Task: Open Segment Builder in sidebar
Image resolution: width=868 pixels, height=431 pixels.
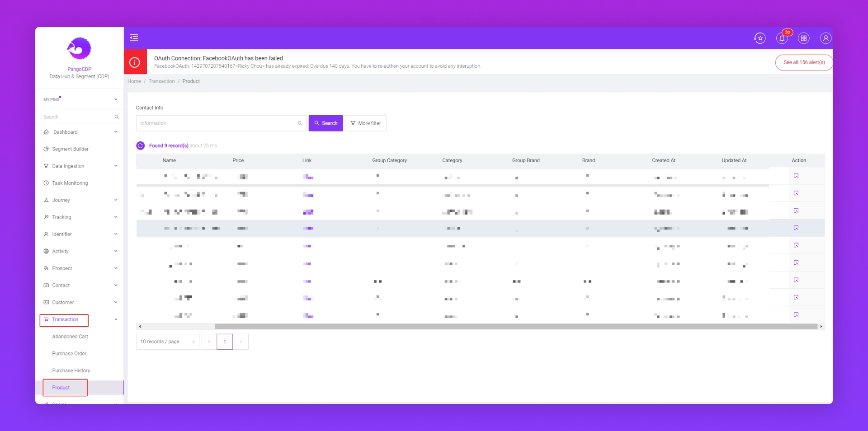Action: tap(70, 149)
